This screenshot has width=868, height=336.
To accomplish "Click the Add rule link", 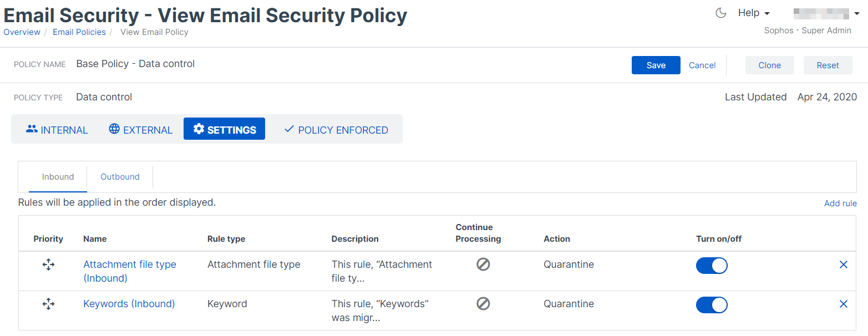I will click(840, 203).
